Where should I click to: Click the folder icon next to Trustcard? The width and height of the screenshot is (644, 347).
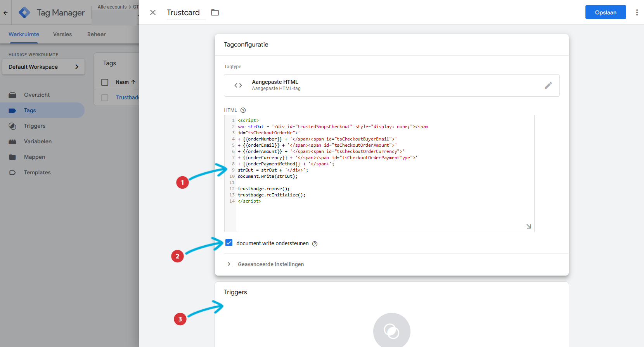point(215,12)
